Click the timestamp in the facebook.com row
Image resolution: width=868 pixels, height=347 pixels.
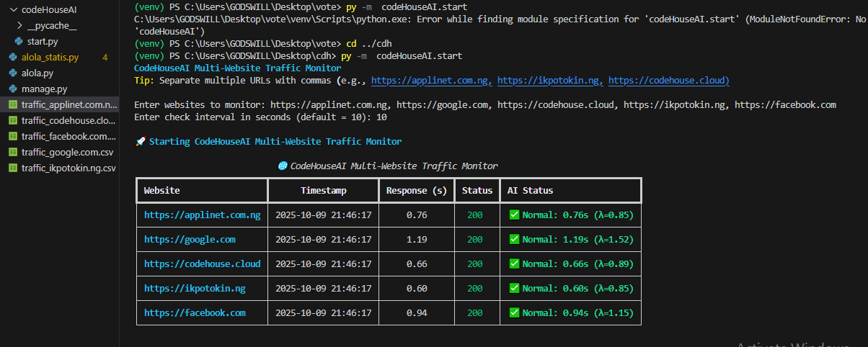324,312
